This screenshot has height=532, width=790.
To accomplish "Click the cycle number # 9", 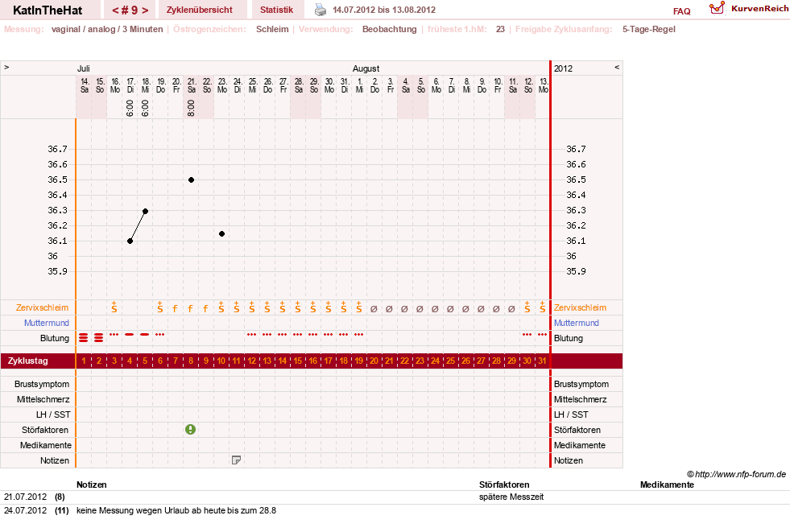I will 130,10.
